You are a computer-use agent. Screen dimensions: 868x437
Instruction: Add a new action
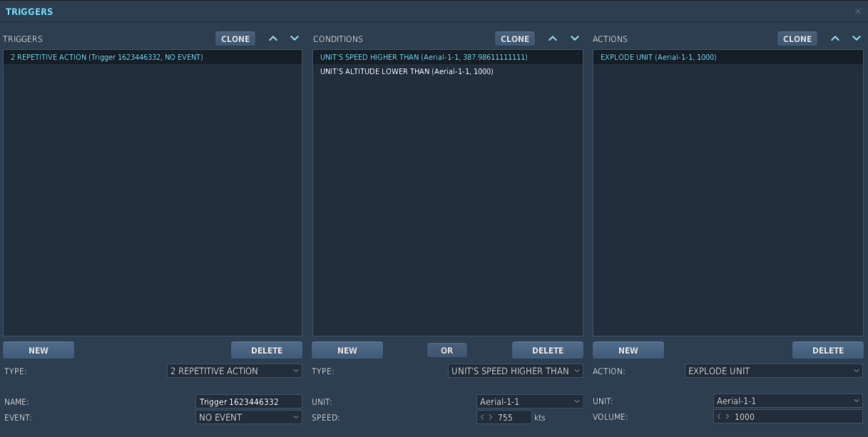[x=628, y=350]
